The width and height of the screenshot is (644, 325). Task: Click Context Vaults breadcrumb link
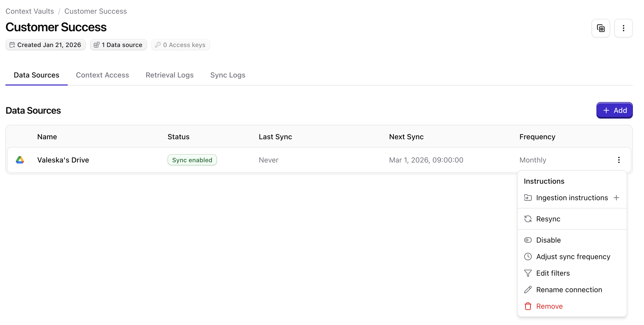coord(30,11)
